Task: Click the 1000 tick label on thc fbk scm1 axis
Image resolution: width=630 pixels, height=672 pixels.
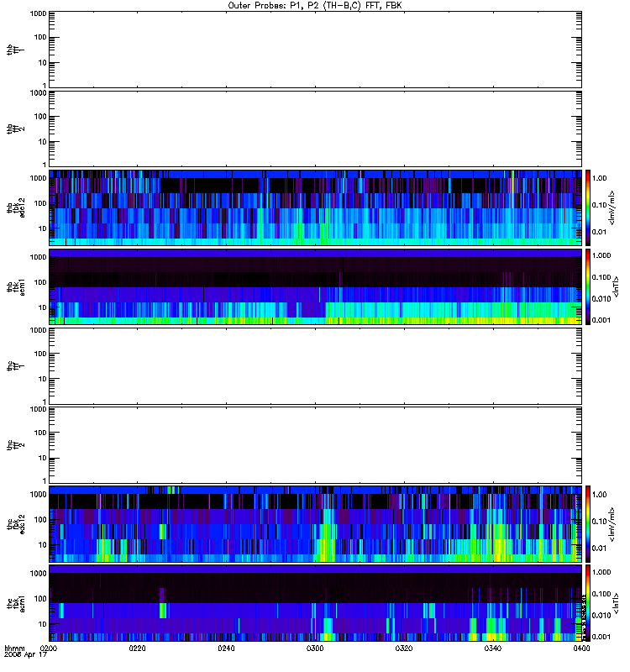Action: pyautogui.click(x=38, y=574)
